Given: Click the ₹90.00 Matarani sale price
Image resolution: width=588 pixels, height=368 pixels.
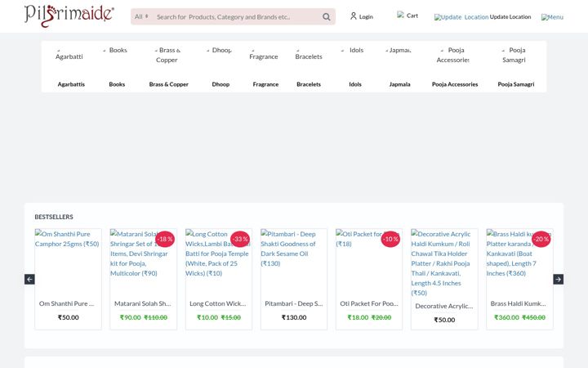Looking at the screenshot, I should [x=131, y=317].
